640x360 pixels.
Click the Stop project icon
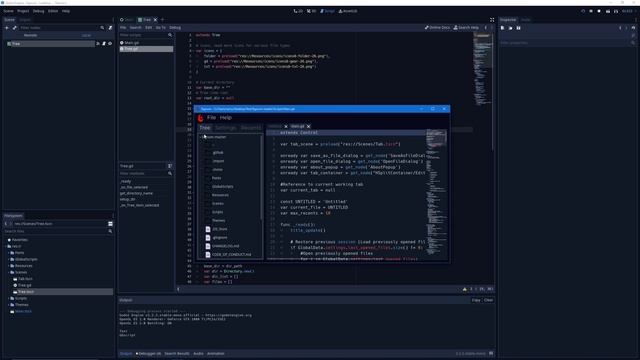click(599, 11)
